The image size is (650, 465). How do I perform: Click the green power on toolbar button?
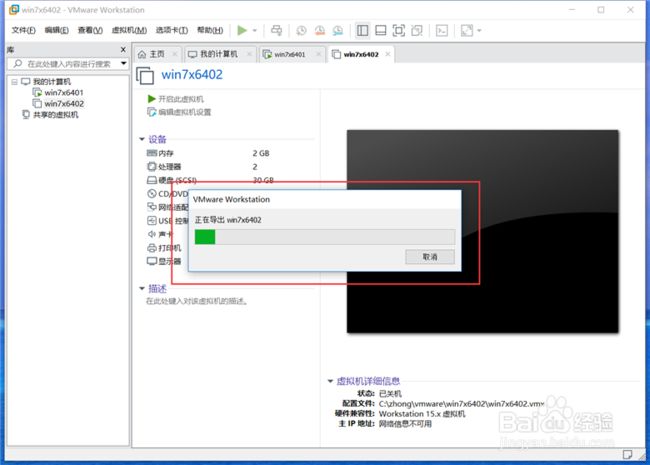click(242, 31)
